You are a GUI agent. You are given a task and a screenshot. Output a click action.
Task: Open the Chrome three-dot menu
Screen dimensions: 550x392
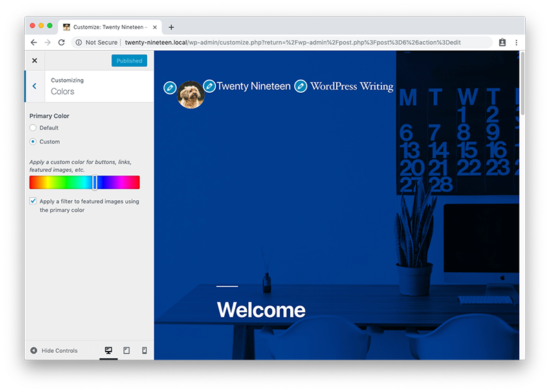pyautogui.click(x=516, y=43)
